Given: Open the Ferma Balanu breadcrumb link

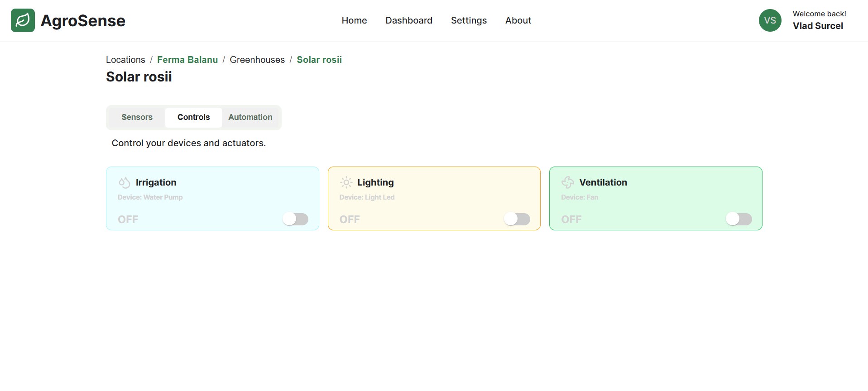Looking at the screenshot, I should point(187,60).
